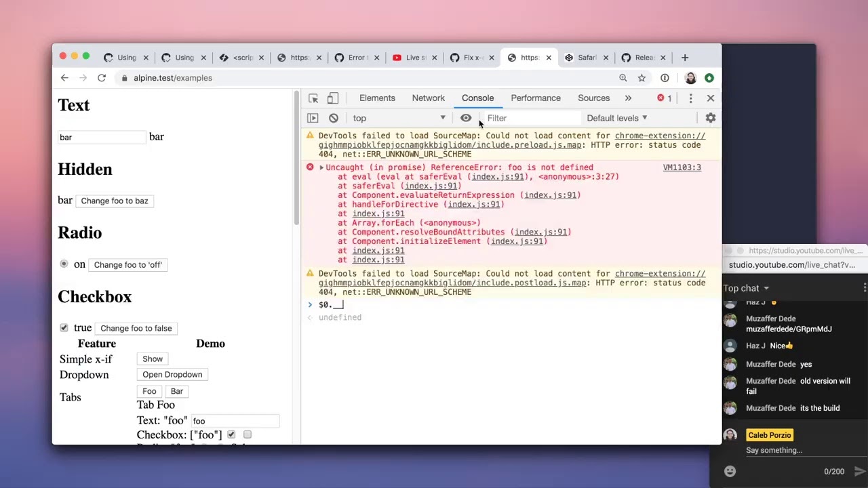Image resolution: width=868 pixels, height=488 pixels.
Task: Open a new browser tab with plus button
Action: [x=684, y=58]
